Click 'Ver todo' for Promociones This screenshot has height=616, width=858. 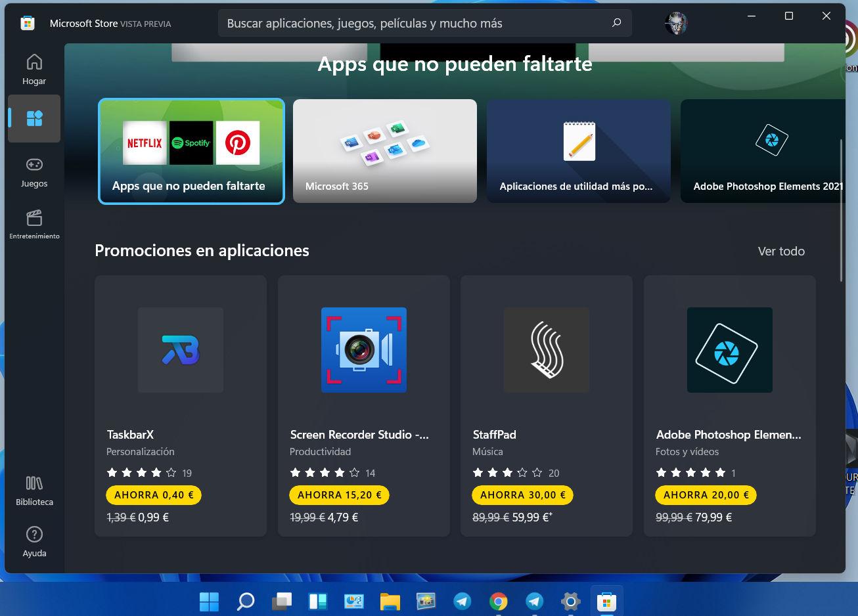click(781, 251)
